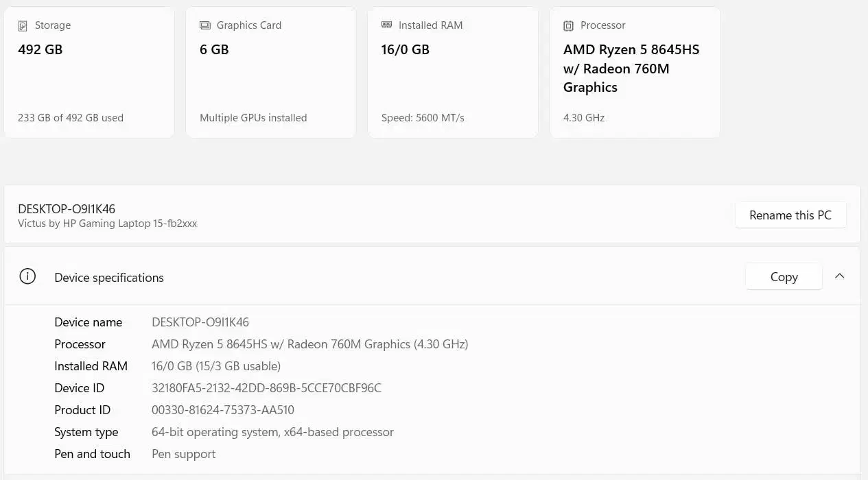Viewport: 868px width, 480px height.
Task: Click the Processor chip icon
Action: click(568, 26)
